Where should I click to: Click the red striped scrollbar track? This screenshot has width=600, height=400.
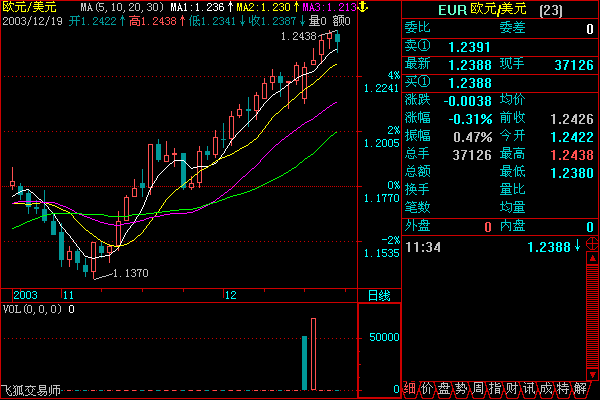tap(592, 316)
